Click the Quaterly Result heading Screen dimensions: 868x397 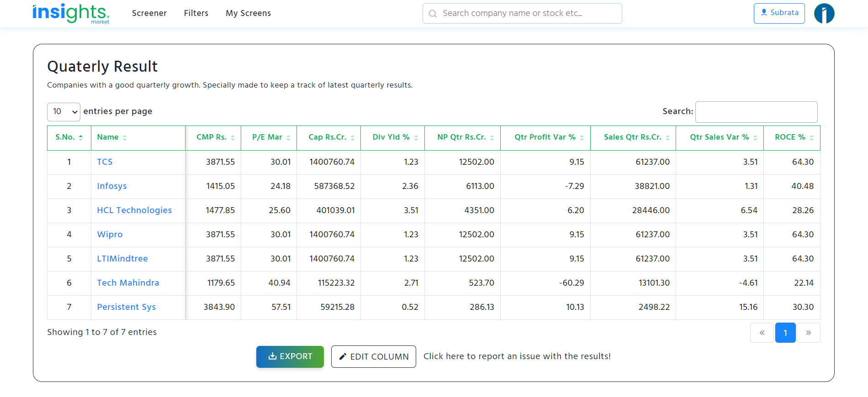102,67
